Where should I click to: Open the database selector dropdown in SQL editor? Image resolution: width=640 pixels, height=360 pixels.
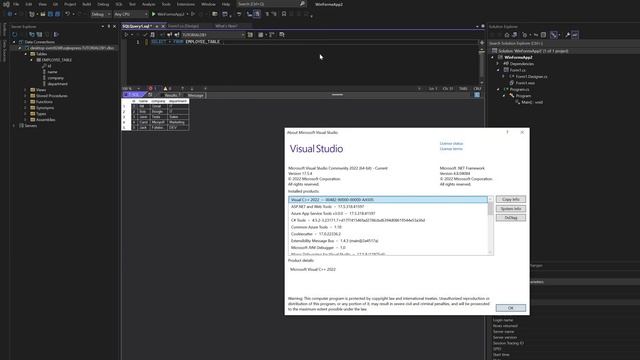[213, 35]
